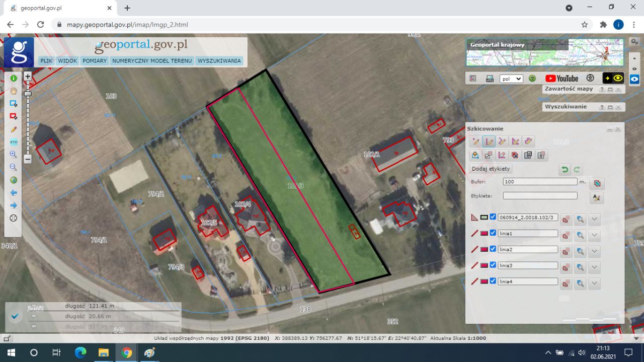Image resolution: width=644 pixels, height=362 pixels.
Task: Choose the red rectangle selection tool
Action: pyautogui.click(x=14, y=116)
